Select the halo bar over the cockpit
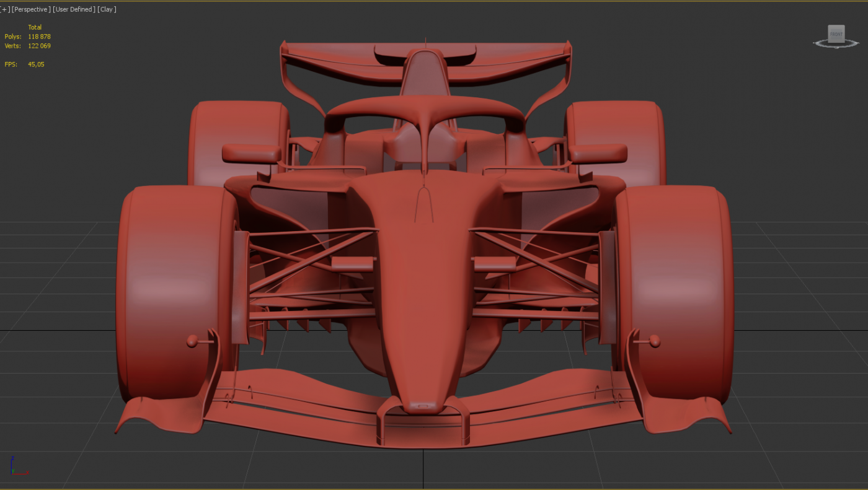 coord(423,107)
